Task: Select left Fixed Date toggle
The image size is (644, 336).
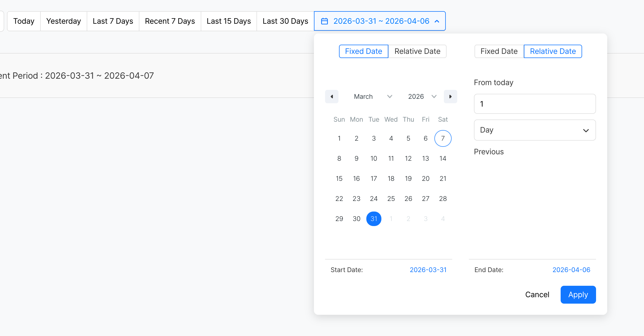Action: point(364,51)
